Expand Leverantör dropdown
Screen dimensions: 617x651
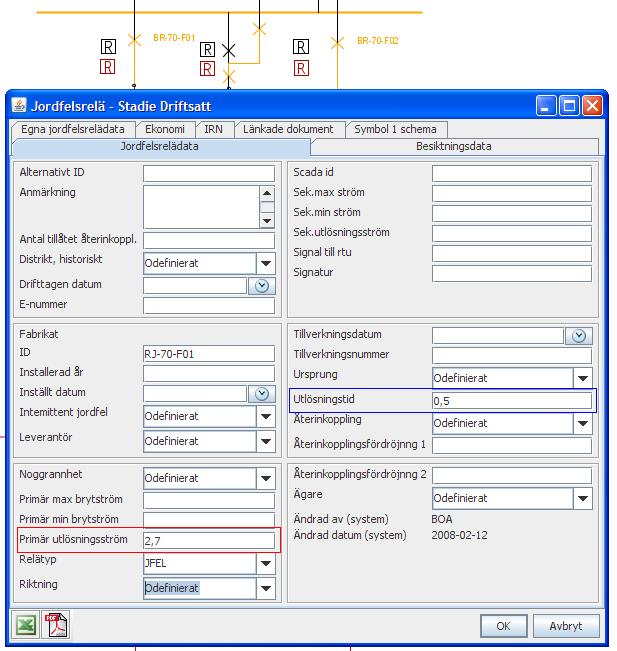click(x=266, y=441)
